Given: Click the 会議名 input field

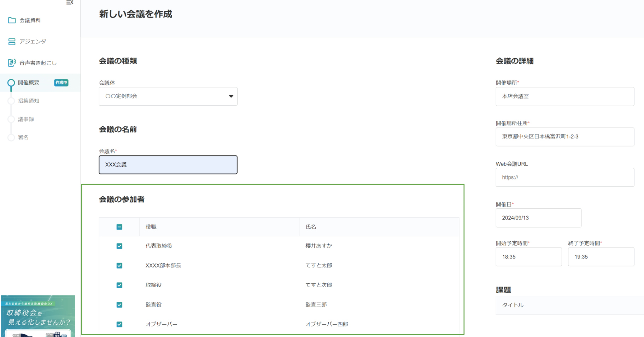Looking at the screenshot, I should [x=168, y=165].
